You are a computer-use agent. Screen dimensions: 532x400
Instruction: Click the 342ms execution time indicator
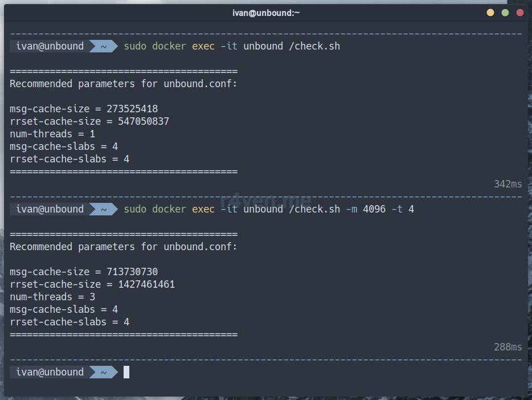508,184
